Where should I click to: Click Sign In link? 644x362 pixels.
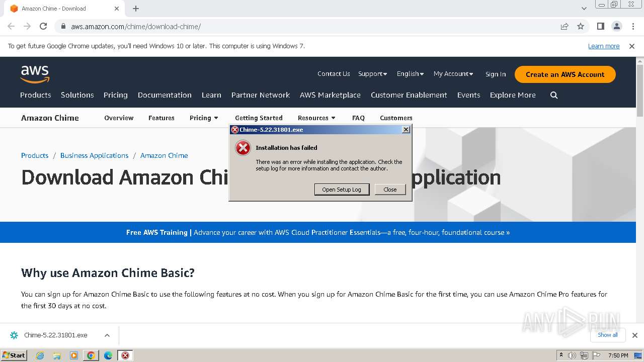(496, 74)
